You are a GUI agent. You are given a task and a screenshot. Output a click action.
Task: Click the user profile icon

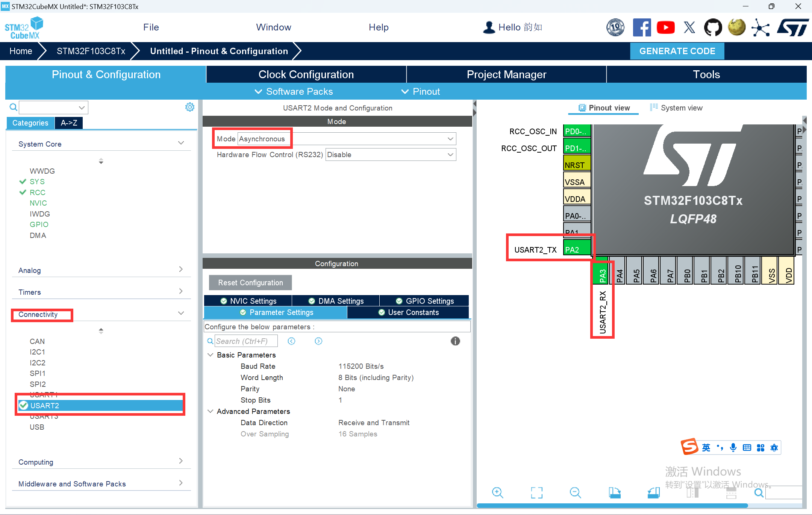pyautogui.click(x=489, y=27)
